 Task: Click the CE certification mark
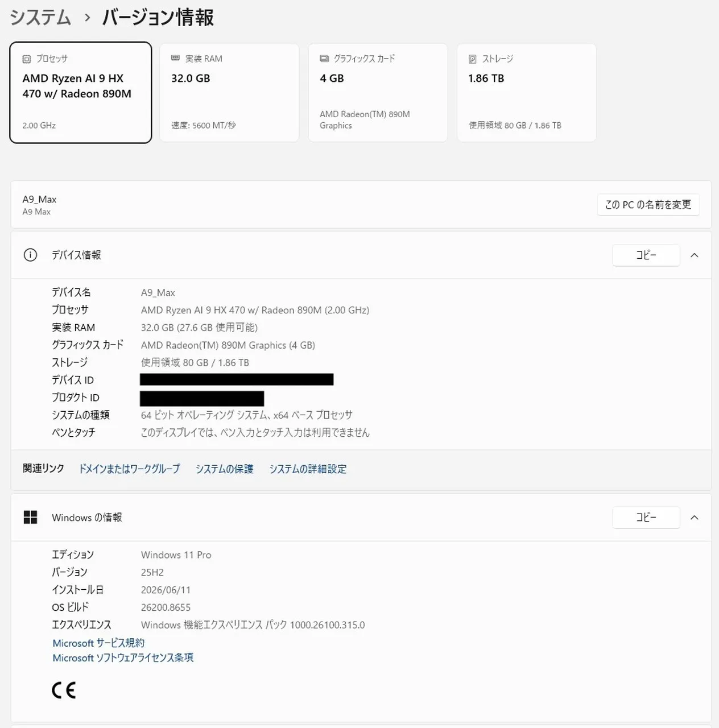pos(64,690)
